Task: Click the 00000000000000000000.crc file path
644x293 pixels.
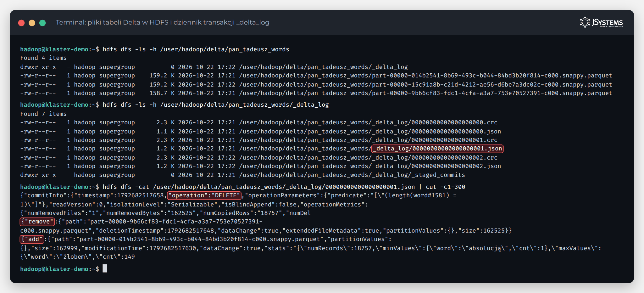Action: click(368, 122)
